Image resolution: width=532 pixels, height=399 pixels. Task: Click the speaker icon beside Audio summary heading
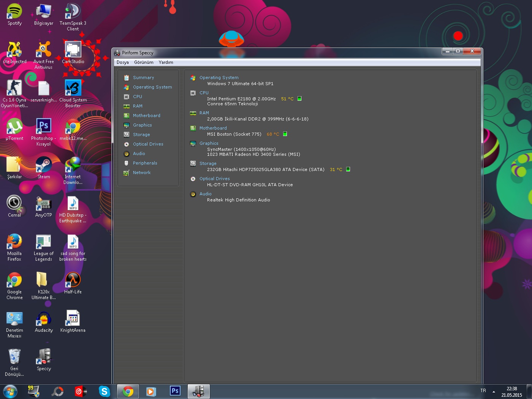pos(193,194)
